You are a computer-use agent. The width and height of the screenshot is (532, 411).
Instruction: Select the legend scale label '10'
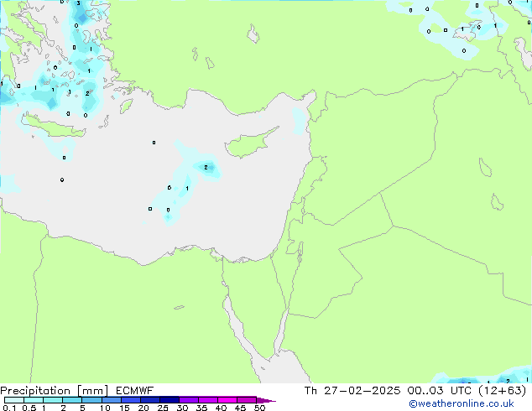click(x=105, y=408)
